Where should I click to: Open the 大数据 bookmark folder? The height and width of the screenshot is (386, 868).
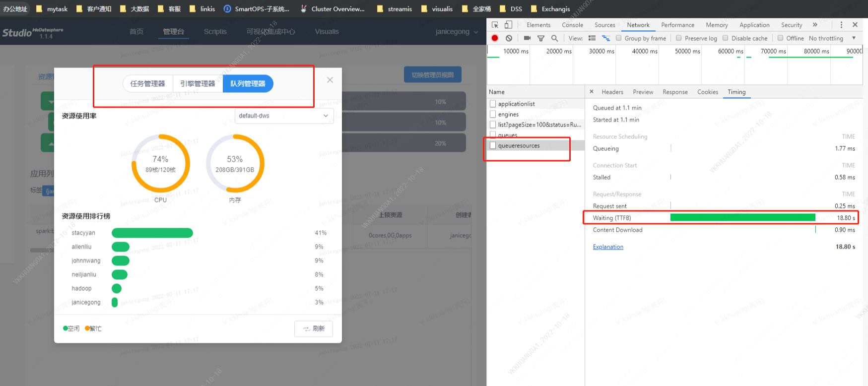coord(134,9)
